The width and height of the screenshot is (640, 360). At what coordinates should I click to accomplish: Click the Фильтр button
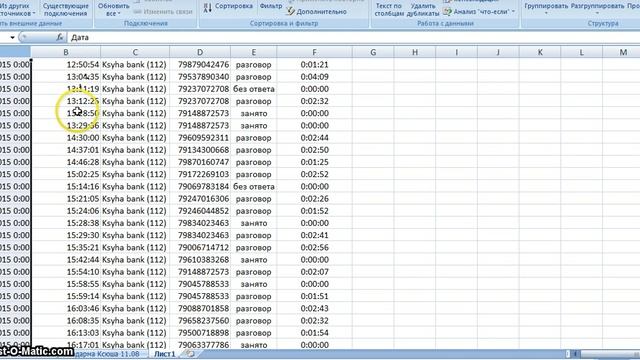[x=271, y=6]
